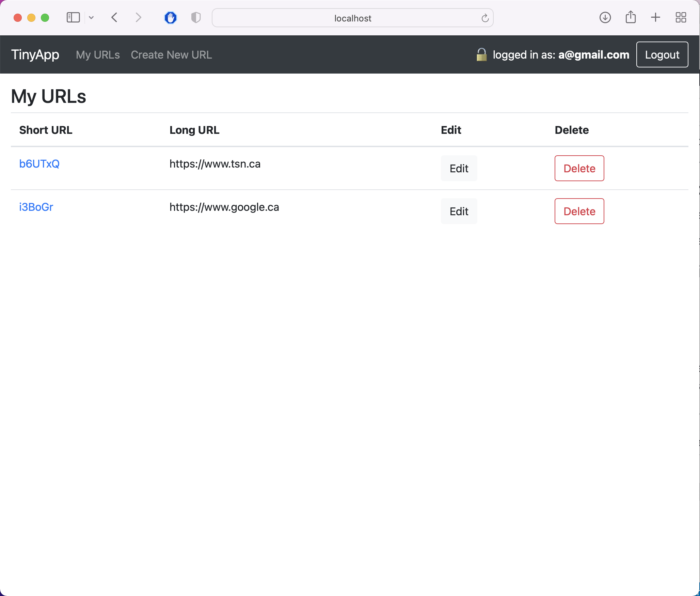700x596 pixels.
Task: Click the sidebar toggle icon
Action: [x=73, y=17]
